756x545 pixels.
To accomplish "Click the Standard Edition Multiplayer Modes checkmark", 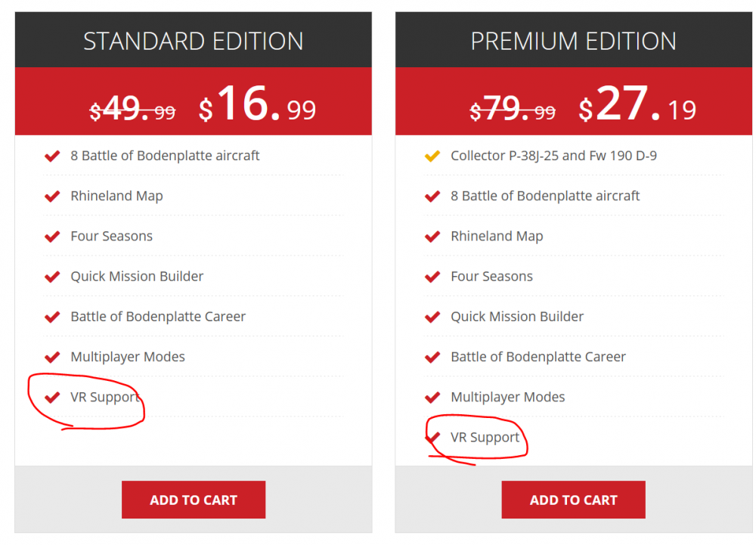I will (52, 358).
